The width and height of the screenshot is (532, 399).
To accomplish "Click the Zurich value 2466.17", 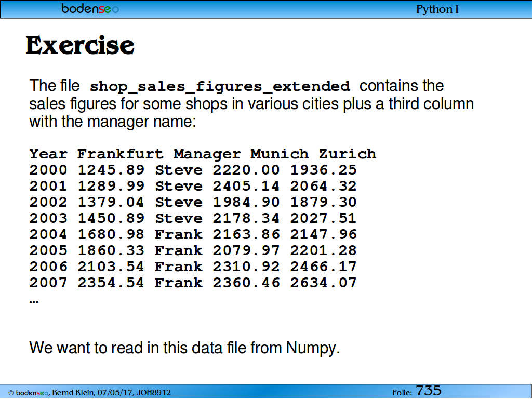I will pyautogui.click(x=323, y=267).
